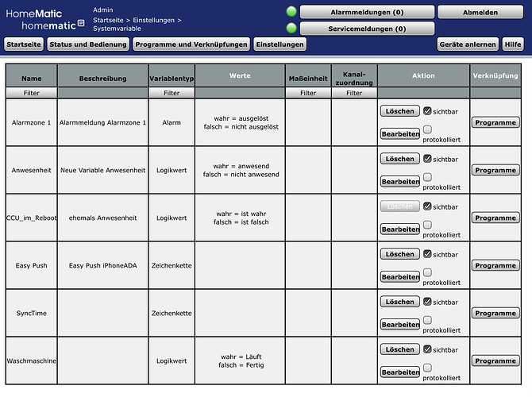Screen dimensions: 532x397
Task: Open the Name column filter
Action: [31, 93]
